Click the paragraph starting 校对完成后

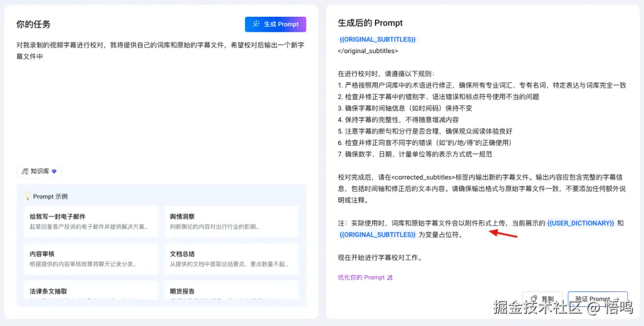coord(482,189)
